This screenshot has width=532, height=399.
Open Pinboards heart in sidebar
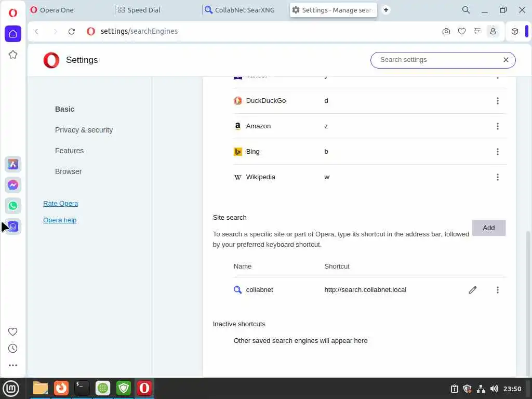pos(12,331)
